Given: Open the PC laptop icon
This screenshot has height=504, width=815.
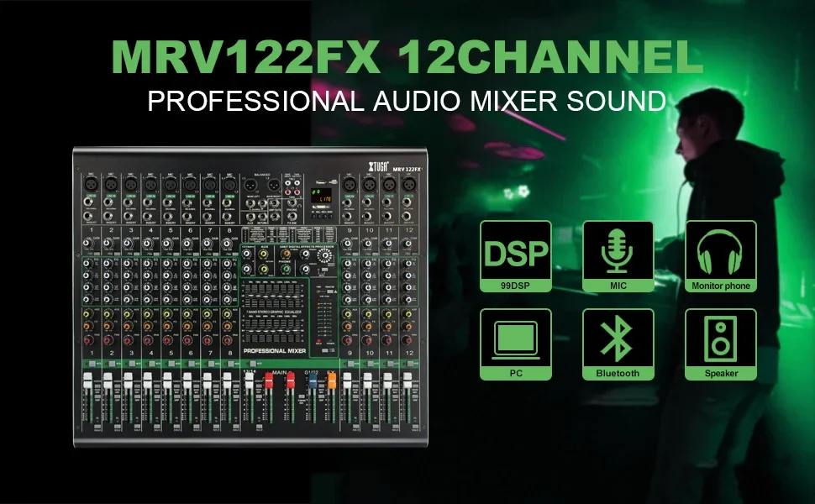Looking at the screenshot, I should click(515, 344).
